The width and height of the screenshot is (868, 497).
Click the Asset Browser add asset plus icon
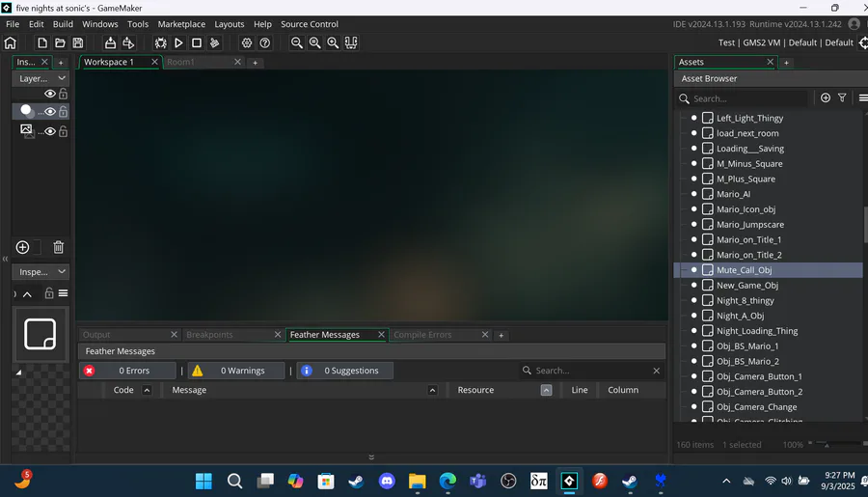(x=826, y=97)
